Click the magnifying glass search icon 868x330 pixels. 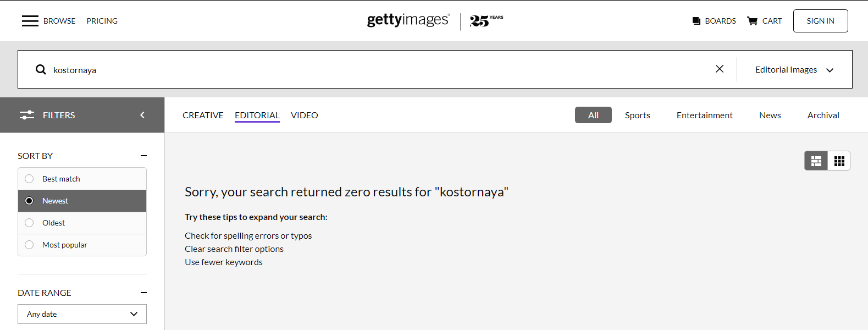coord(41,69)
